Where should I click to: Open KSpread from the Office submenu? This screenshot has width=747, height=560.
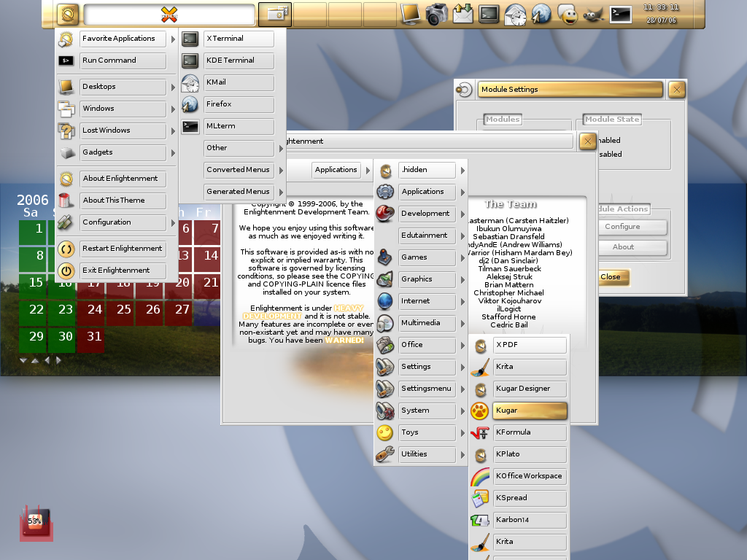coord(529,498)
